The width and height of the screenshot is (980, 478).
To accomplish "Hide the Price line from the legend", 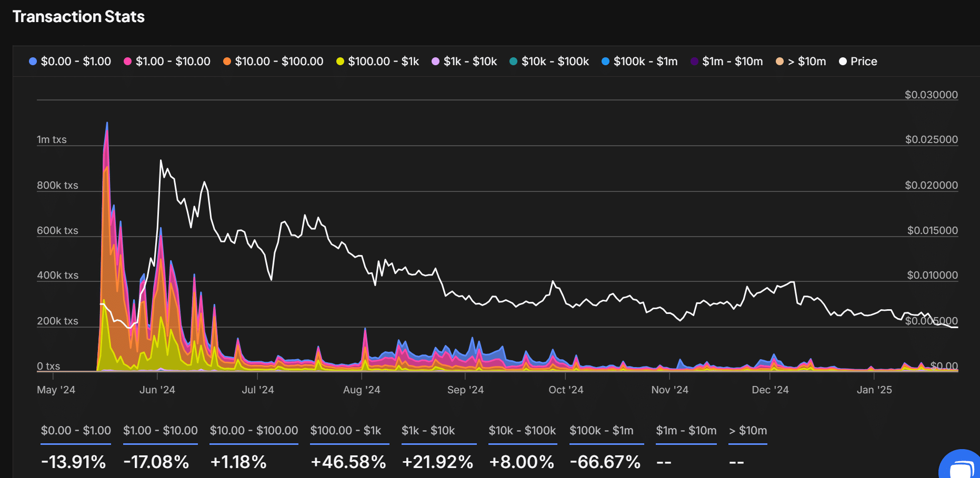I will (x=858, y=62).
